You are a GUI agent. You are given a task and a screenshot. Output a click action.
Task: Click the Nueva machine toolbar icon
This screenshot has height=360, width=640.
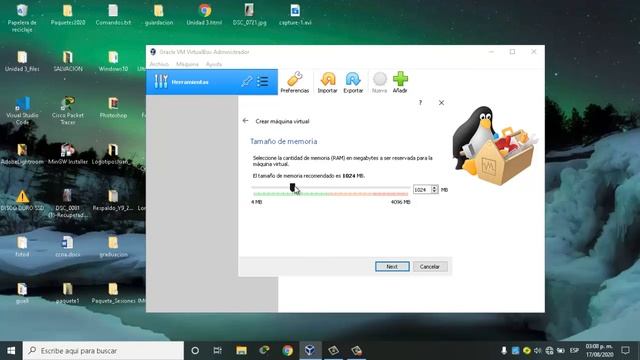379,82
